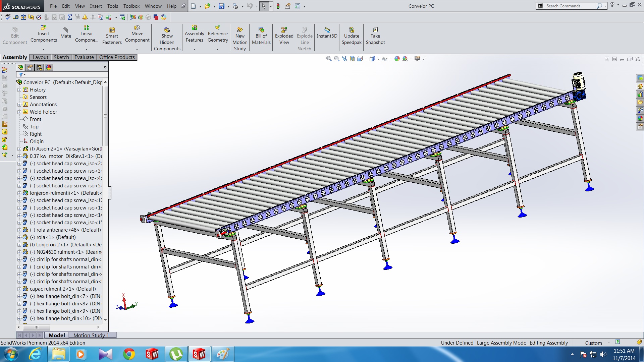Click the Insert Components icon
This screenshot has height=362, width=644.
click(x=44, y=28)
